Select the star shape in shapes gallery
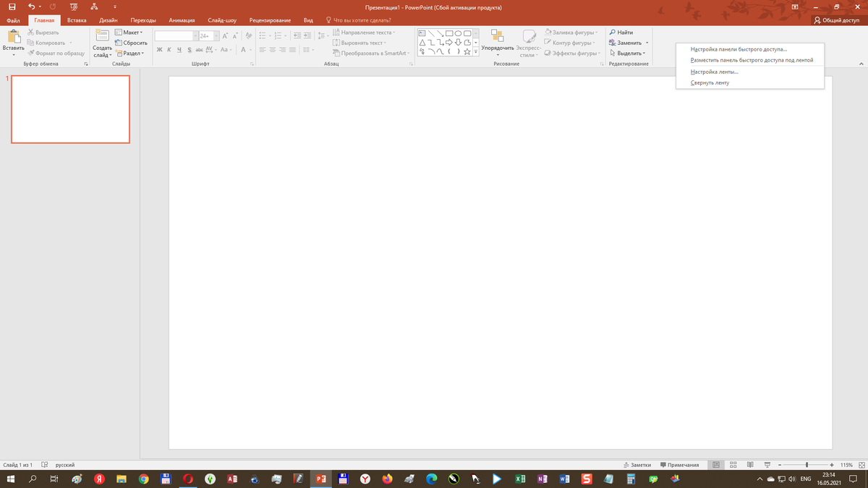Screen dimensions: 868x488 click(467, 51)
